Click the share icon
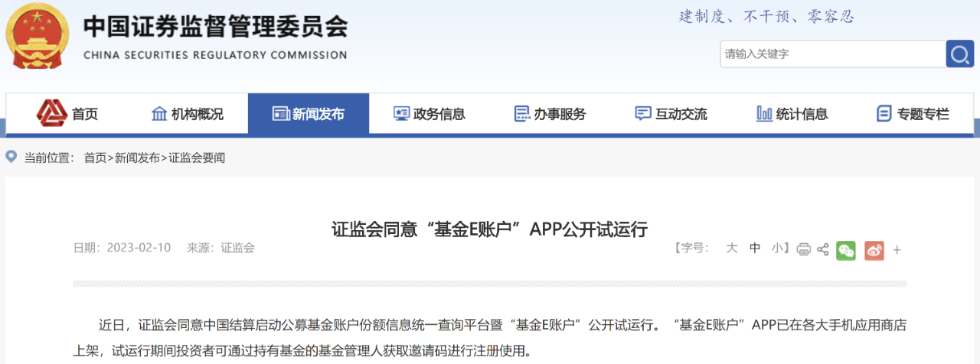The height and width of the screenshot is (364, 980). [x=823, y=249]
